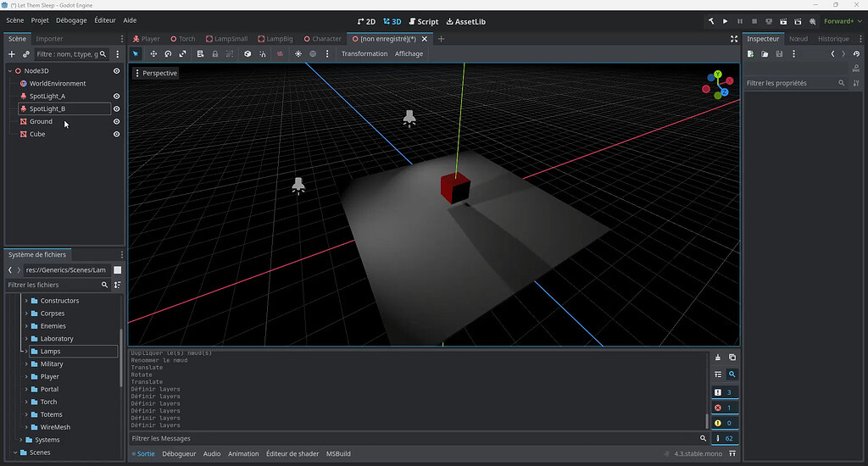Open sun and environment settings three-dot menu
868x466 pixels.
pyautogui.click(x=327, y=53)
